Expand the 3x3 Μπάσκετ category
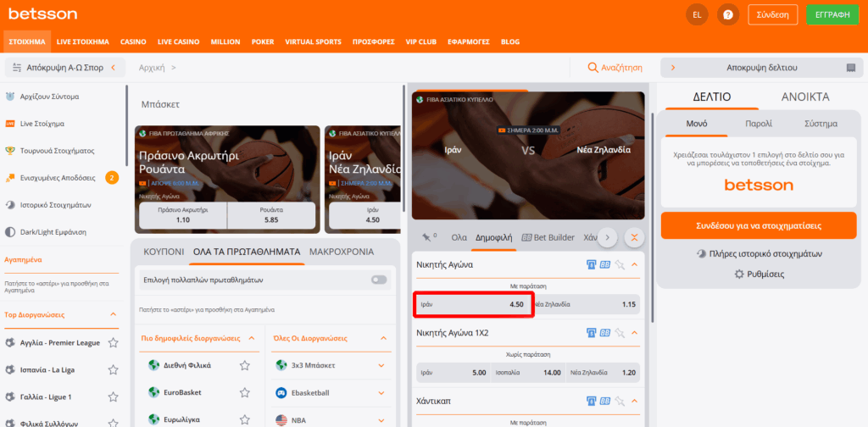The width and height of the screenshot is (868, 427). point(381,366)
